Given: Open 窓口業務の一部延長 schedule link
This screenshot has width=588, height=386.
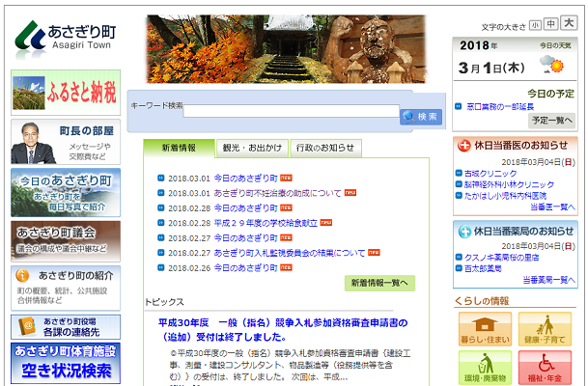Looking at the screenshot, I should click(500, 107).
